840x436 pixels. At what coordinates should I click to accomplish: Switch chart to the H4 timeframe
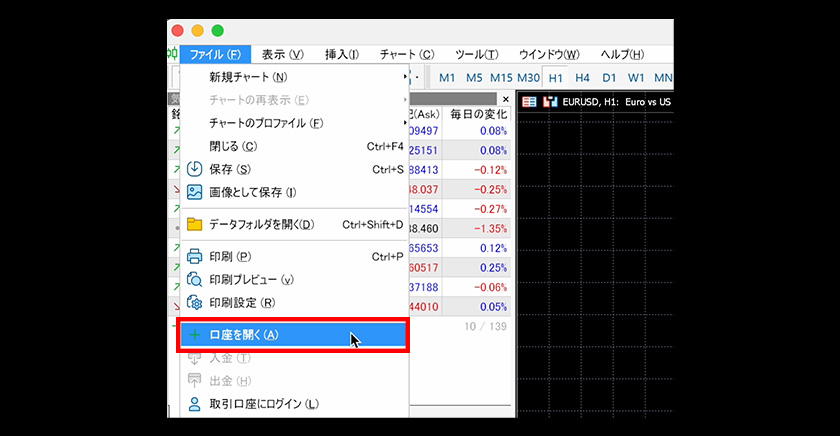[582, 77]
